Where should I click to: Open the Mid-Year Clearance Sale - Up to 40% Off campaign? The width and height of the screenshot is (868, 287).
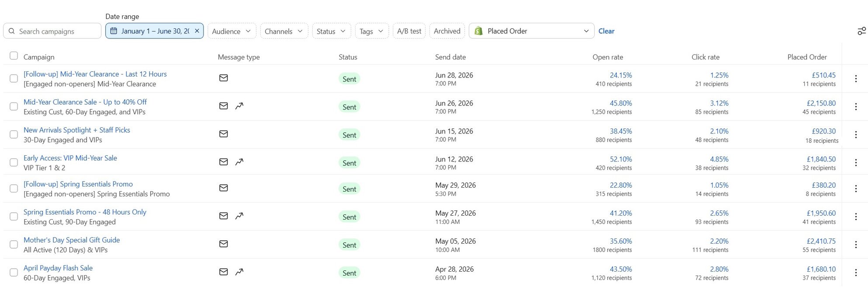point(85,102)
